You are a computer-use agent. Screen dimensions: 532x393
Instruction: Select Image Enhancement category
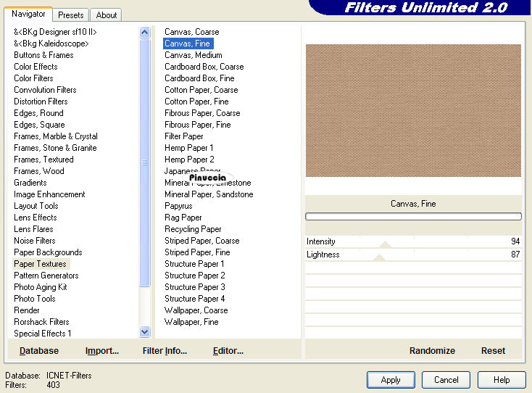[49, 194]
